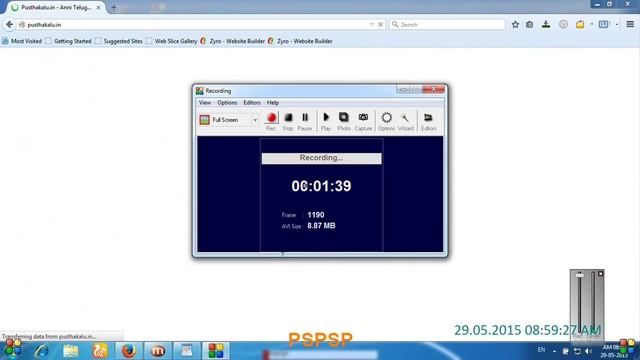Click the blue panel toolbar icon
This screenshot has height=360, width=640.
(x=604, y=24)
